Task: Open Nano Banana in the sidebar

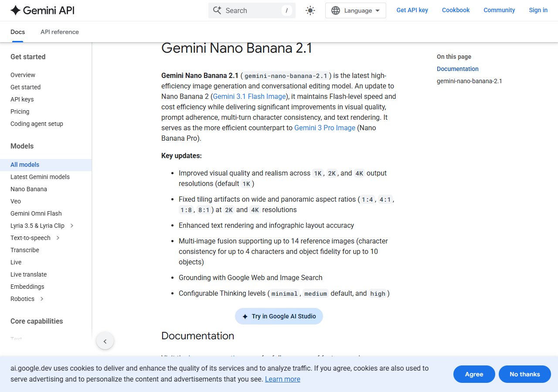Action: (29, 189)
